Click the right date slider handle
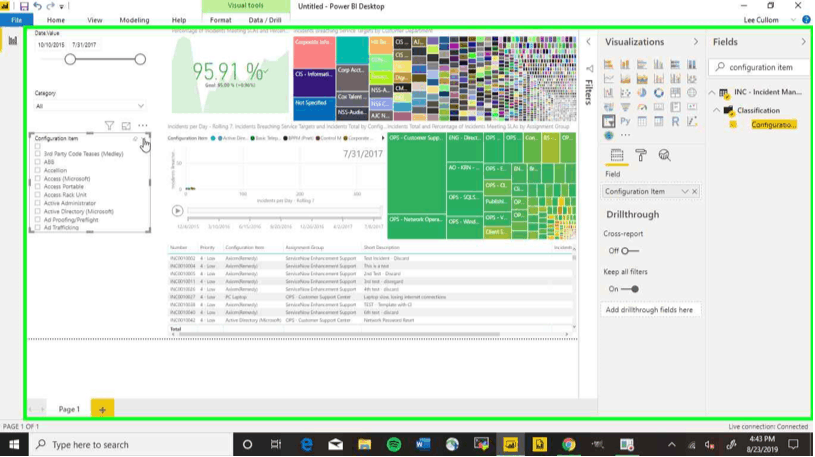This screenshot has height=457, width=815. point(140,59)
